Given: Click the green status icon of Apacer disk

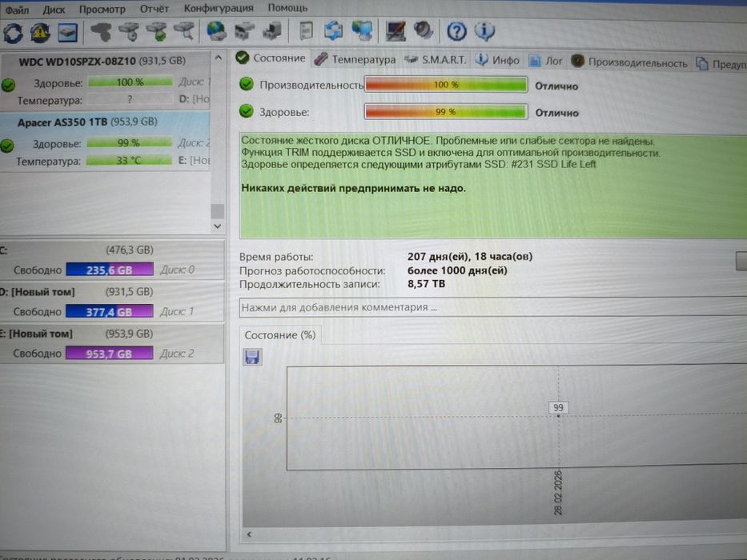Looking at the screenshot, I should (x=7, y=146).
